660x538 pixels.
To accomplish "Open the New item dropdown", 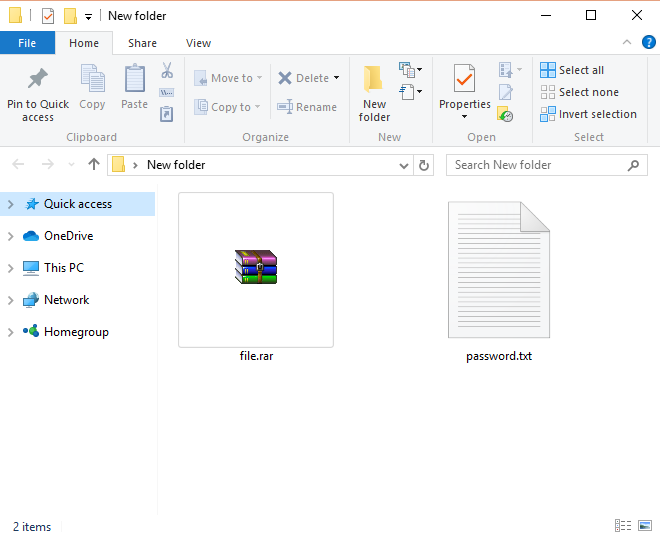I will pos(410,70).
